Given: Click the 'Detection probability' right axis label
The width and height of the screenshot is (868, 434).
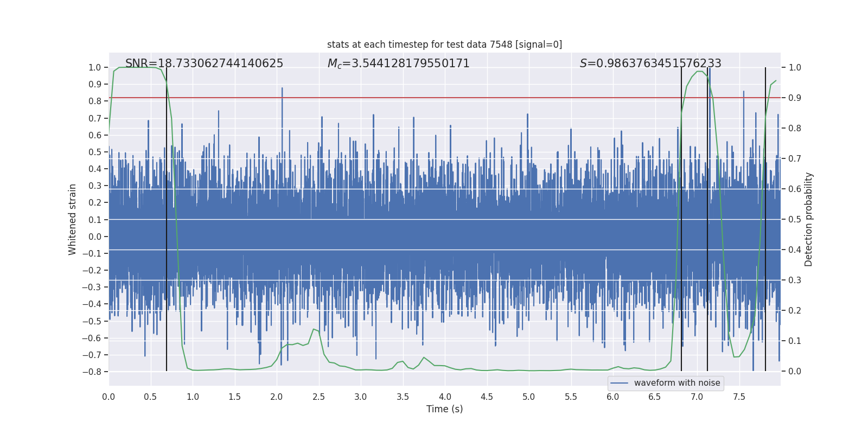Looking at the screenshot, I should point(809,219).
